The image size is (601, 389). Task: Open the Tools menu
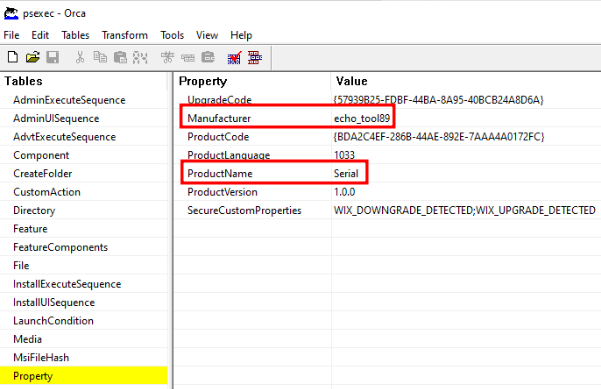172,35
